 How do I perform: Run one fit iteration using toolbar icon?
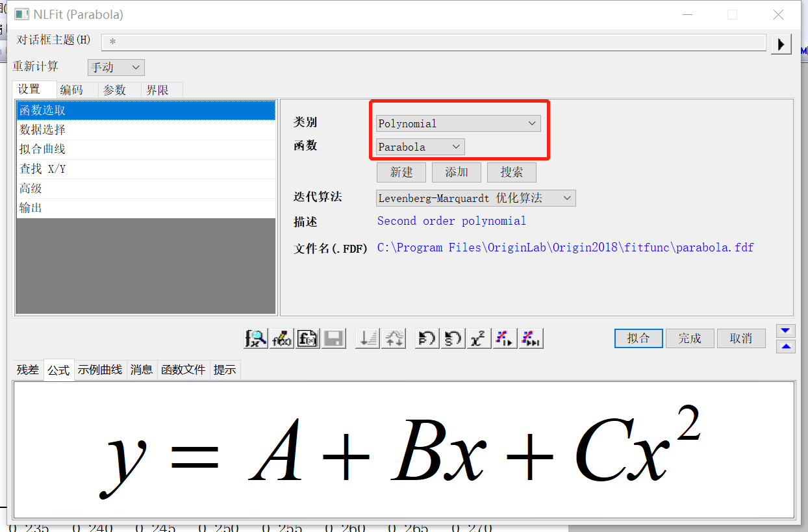(505, 338)
